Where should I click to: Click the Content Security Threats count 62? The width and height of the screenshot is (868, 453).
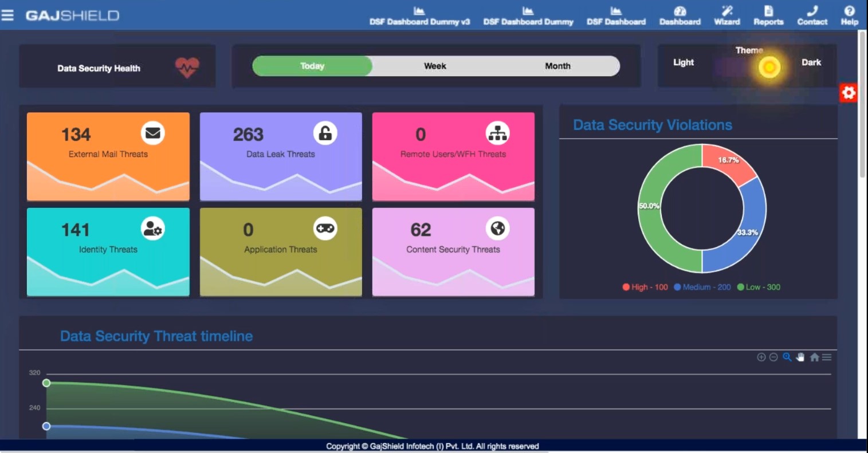(x=421, y=230)
